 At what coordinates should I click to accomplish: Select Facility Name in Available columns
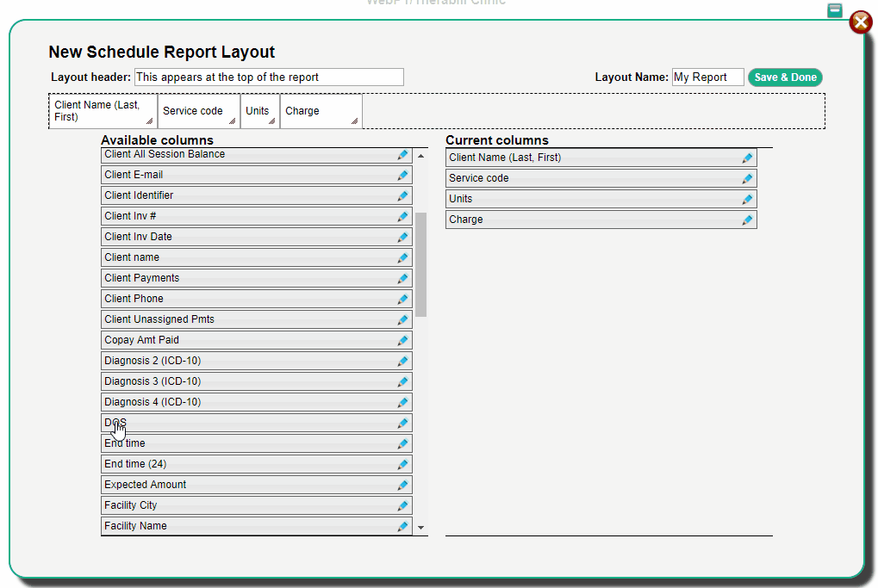point(257,527)
